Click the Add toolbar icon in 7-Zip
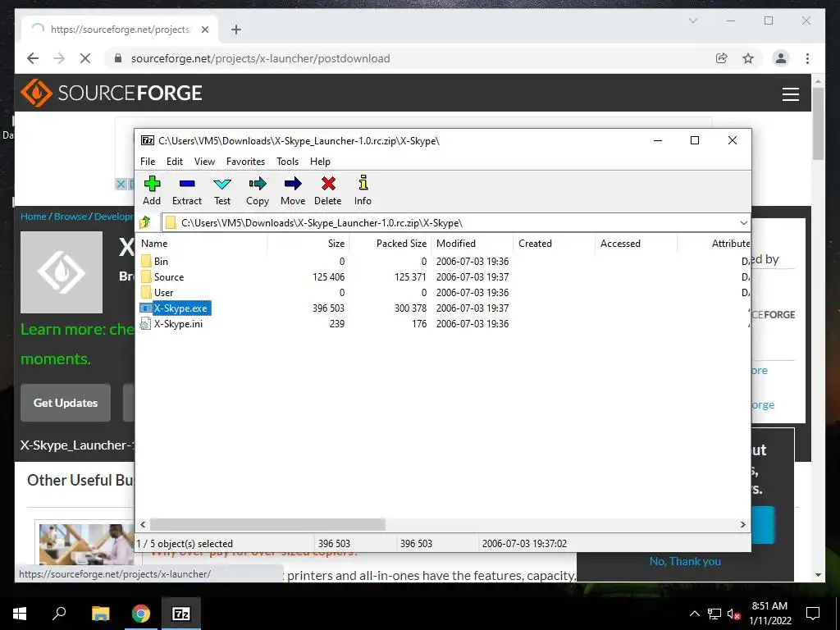Screen dimensions: 840x630 [x=152, y=190]
